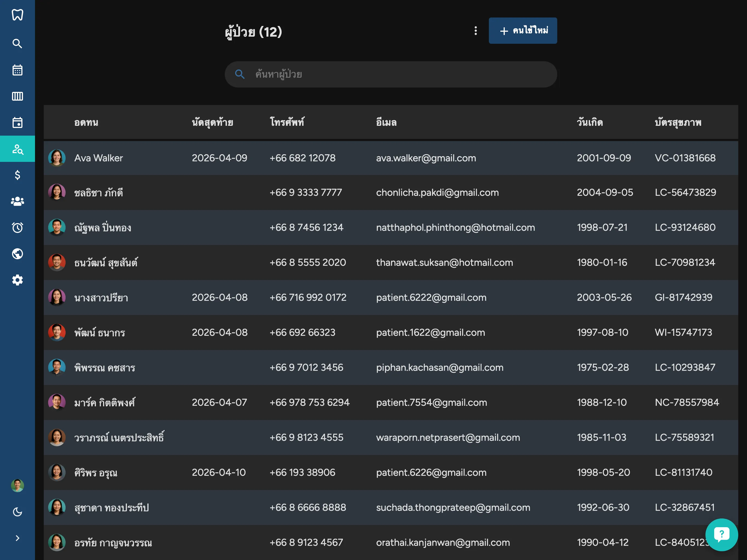Open the Ava Walker patient row
Viewport: 747px width, 560px height.
click(x=99, y=158)
